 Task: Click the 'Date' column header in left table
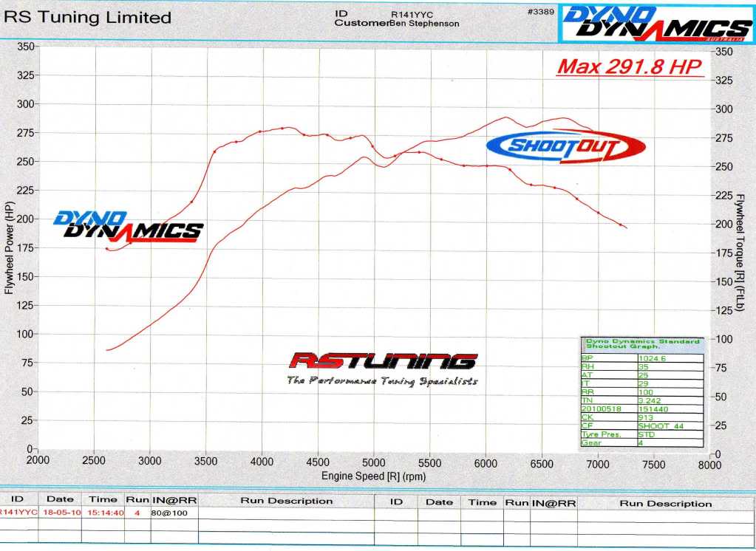point(60,499)
